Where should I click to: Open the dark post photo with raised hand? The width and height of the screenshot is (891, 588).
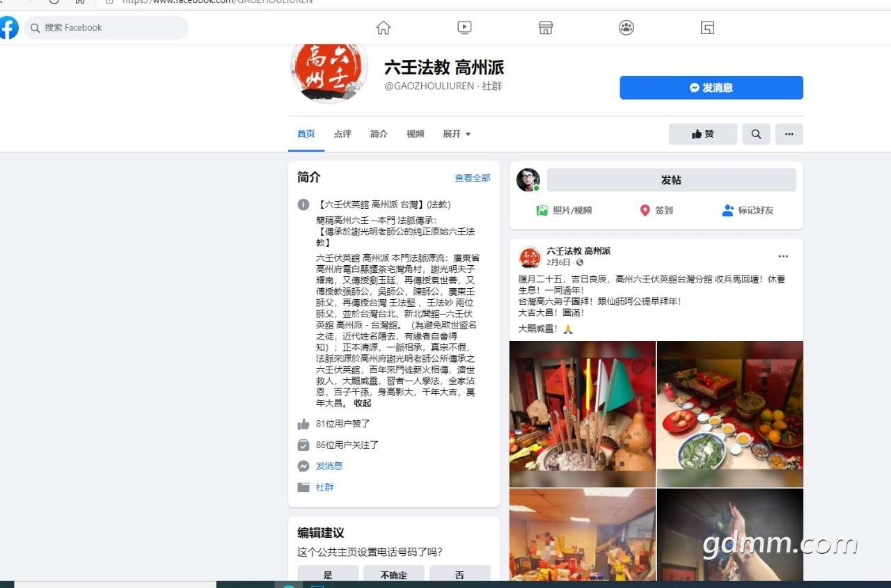point(730,534)
